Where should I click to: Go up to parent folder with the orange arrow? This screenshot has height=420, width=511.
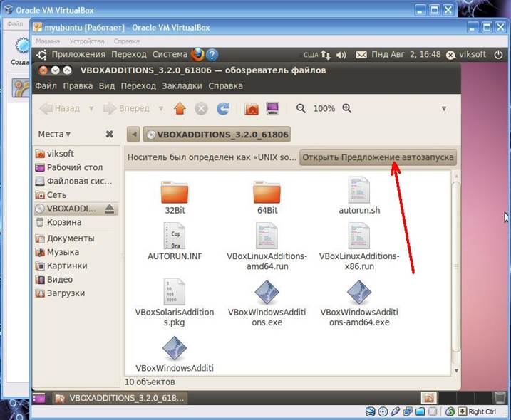(x=180, y=108)
